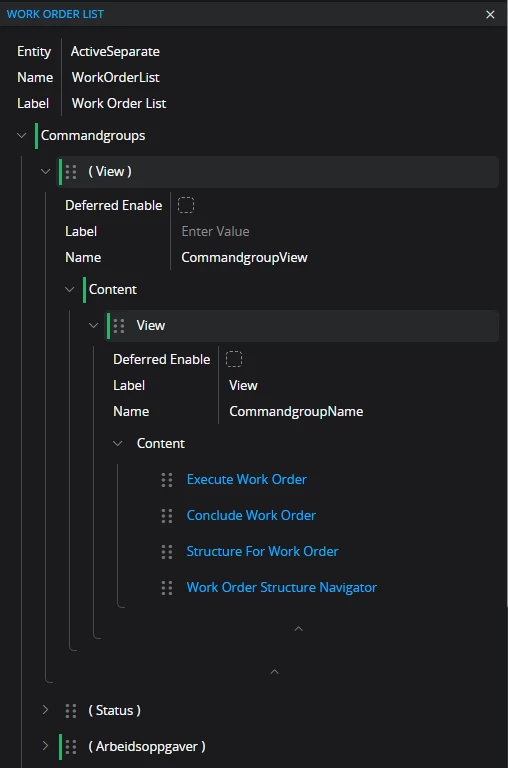Close the Work Order List panel

pyautogui.click(x=490, y=14)
